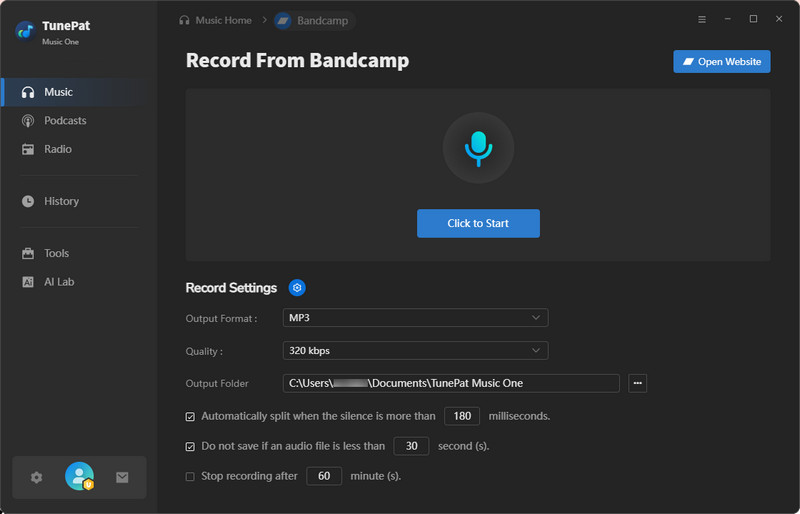This screenshot has width=800, height=514.
Task: Enable Stop recording after checkbox
Action: pos(191,476)
